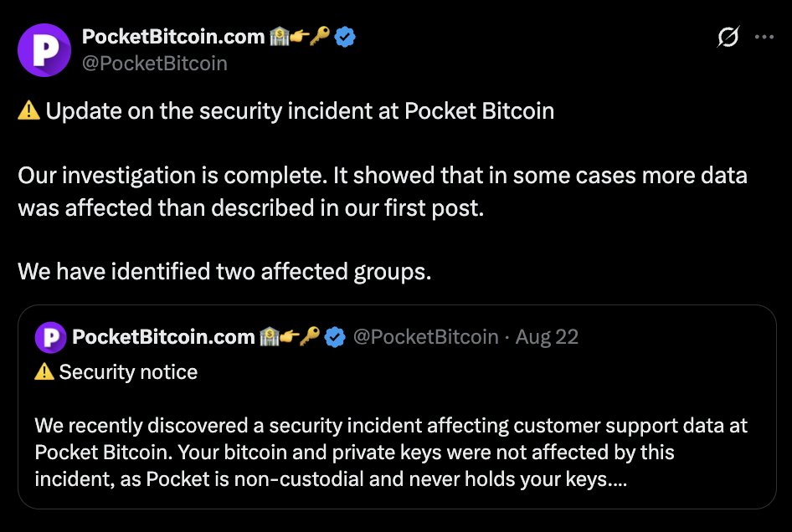792x532 pixels.
Task: Click the key emoji in the main display name
Action: 320,36
